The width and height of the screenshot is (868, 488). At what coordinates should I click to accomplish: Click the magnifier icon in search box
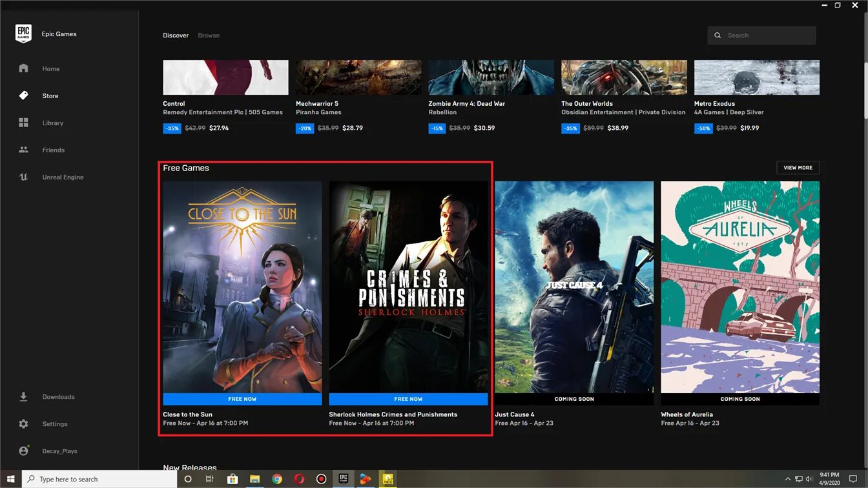718,36
